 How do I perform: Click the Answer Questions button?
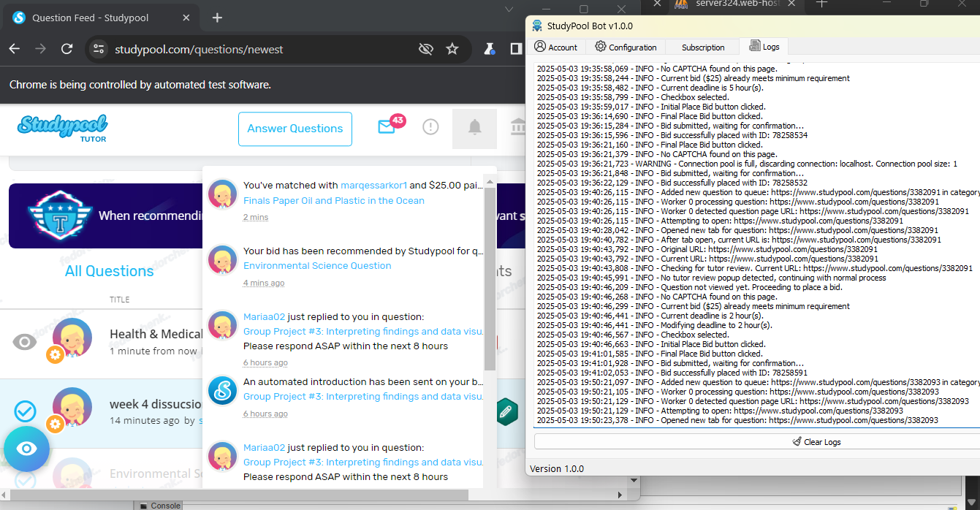point(295,129)
